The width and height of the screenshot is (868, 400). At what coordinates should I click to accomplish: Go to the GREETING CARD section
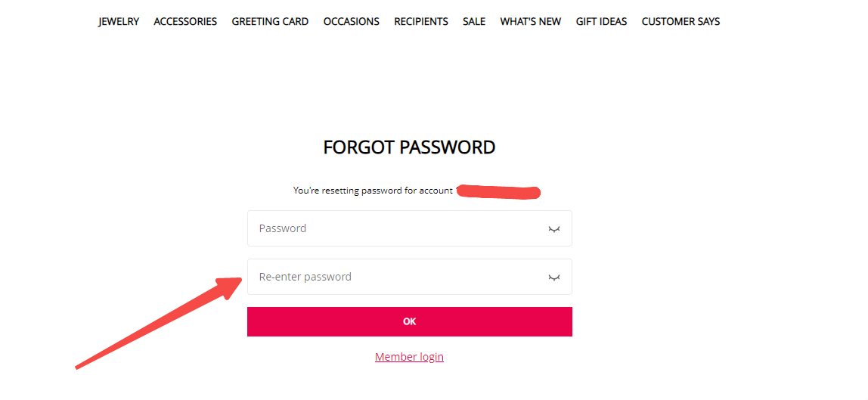(270, 21)
